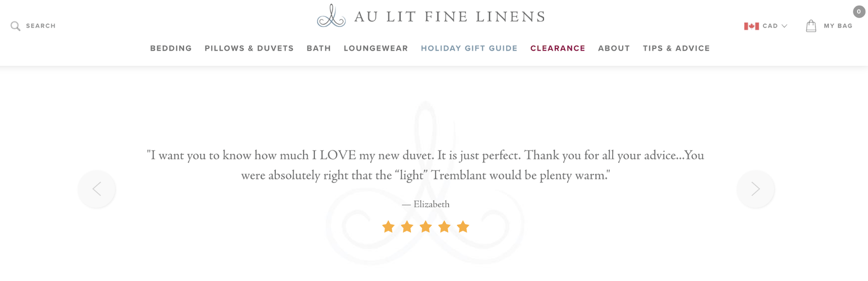The height and width of the screenshot is (281, 868).
Task: Show the previous testimonial
Action: pyautogui.click(x=97, y=189)
